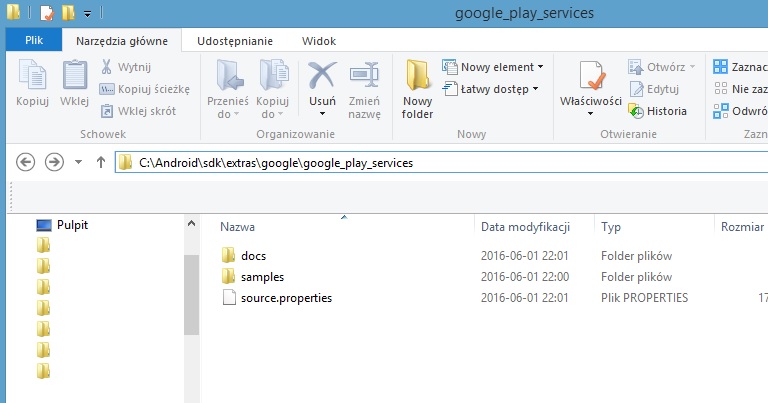Click the samples folder icon

[228, 276]
